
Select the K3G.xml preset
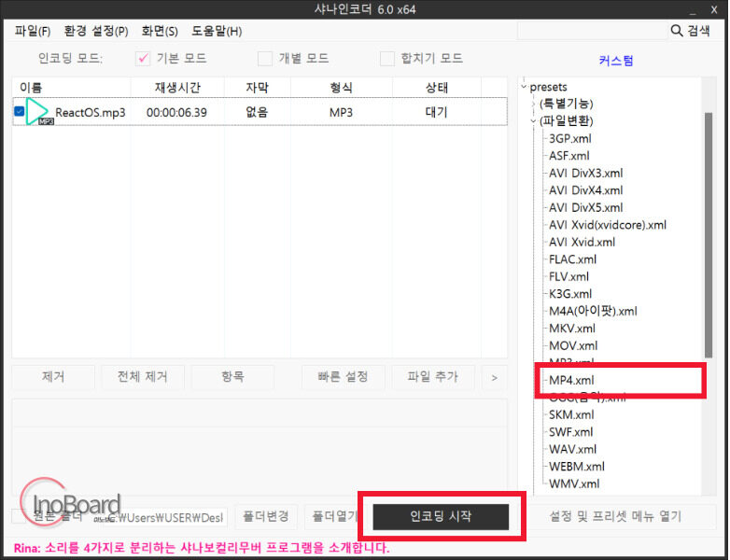click(x=570, y=294)
